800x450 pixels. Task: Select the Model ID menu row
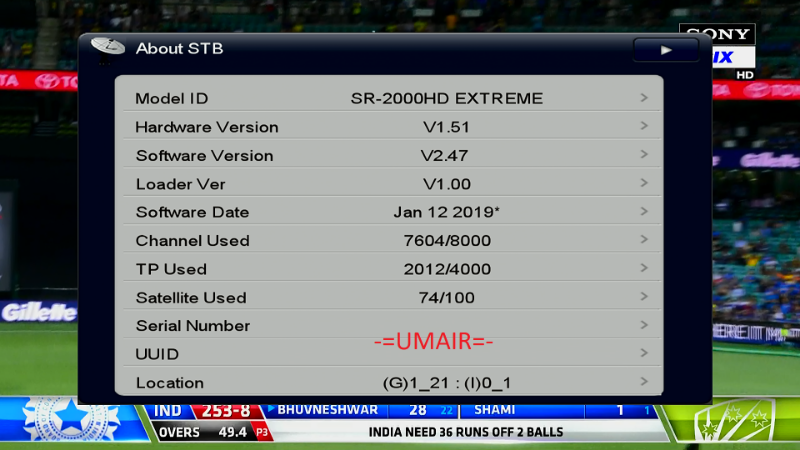[388, 98]
